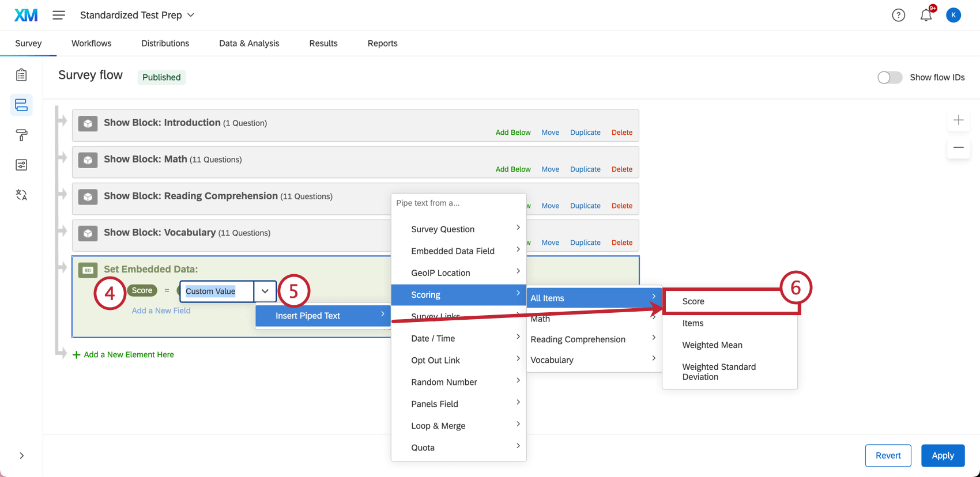Toggle Show flow IDs switch
Image resolution: width=980 pixels, height=477 pixels.
click(x=889, y=77)
